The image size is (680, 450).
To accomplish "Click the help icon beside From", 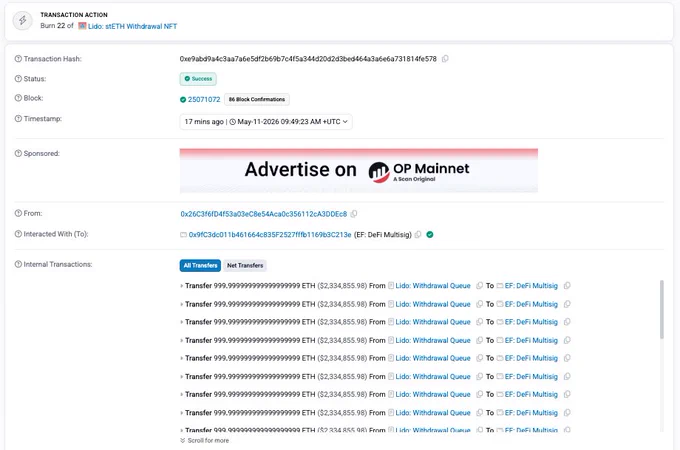I will point(18,213).
